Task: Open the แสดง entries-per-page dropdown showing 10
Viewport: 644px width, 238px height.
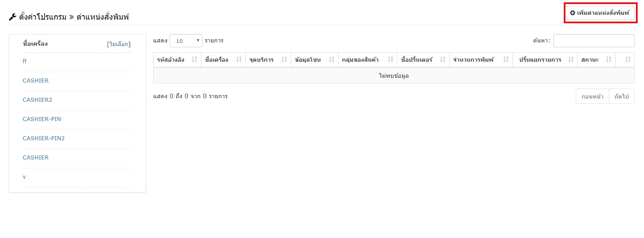Action: coord(186,41)
